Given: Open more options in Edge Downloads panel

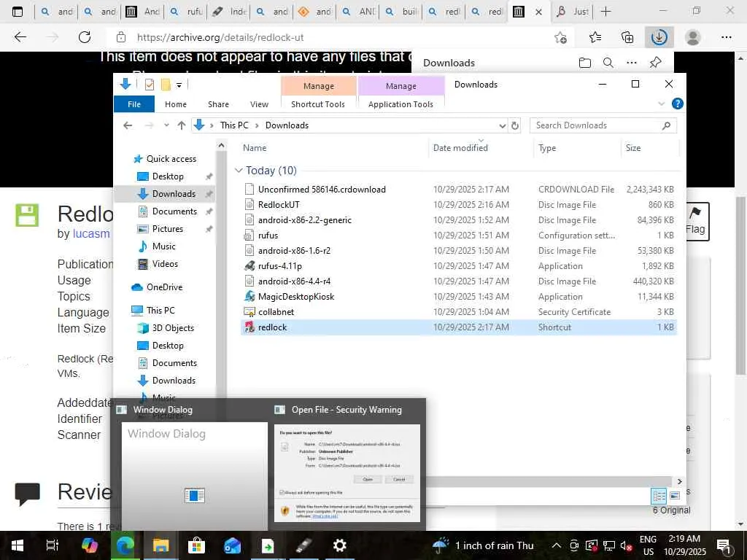Looking at the screenshot, I should pos(632,63).
